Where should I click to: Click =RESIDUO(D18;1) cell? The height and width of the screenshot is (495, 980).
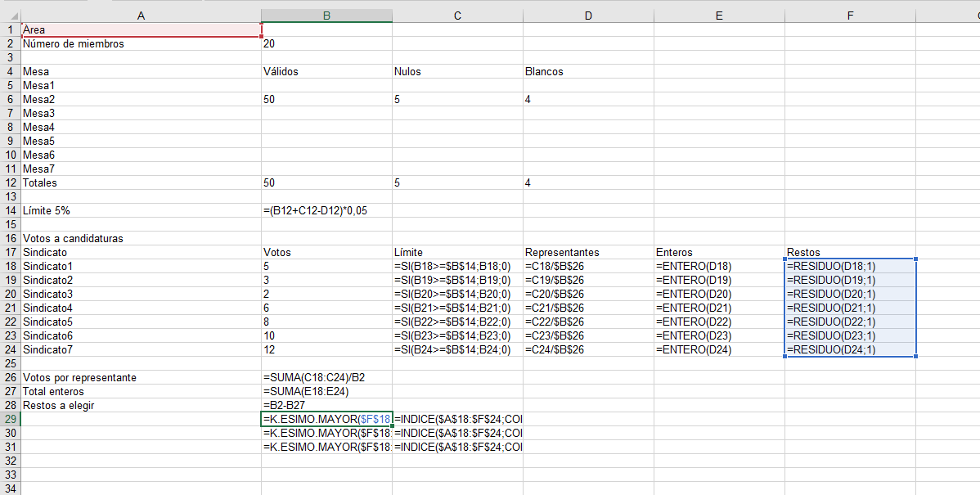point(850,266)
